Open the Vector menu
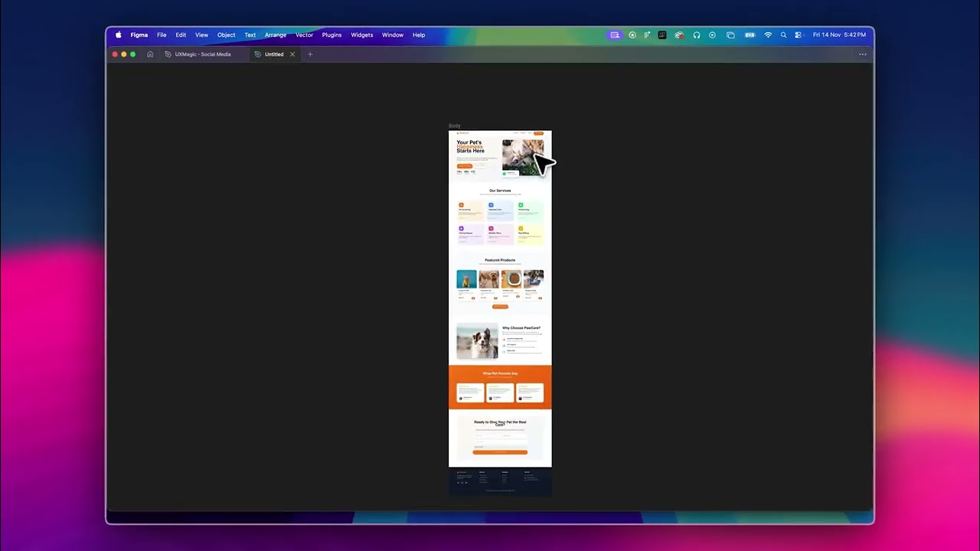 pyautogui.click(x=304, y=35)
